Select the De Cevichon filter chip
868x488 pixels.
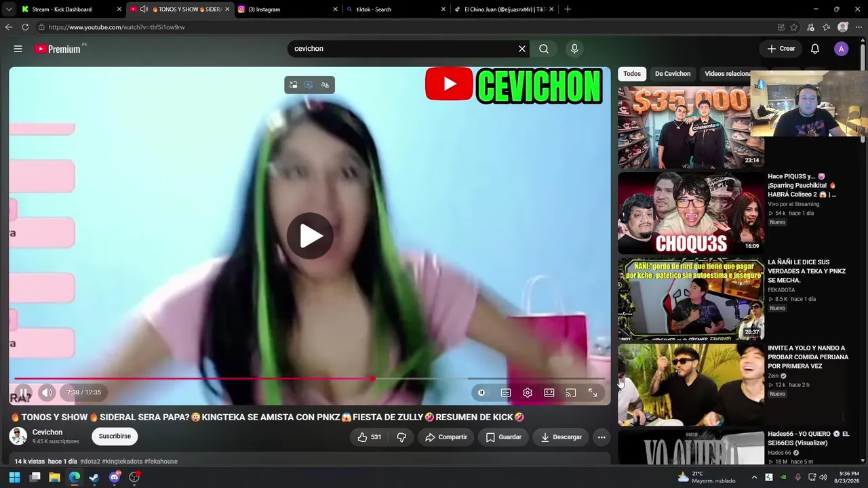(x=673, y=74)
